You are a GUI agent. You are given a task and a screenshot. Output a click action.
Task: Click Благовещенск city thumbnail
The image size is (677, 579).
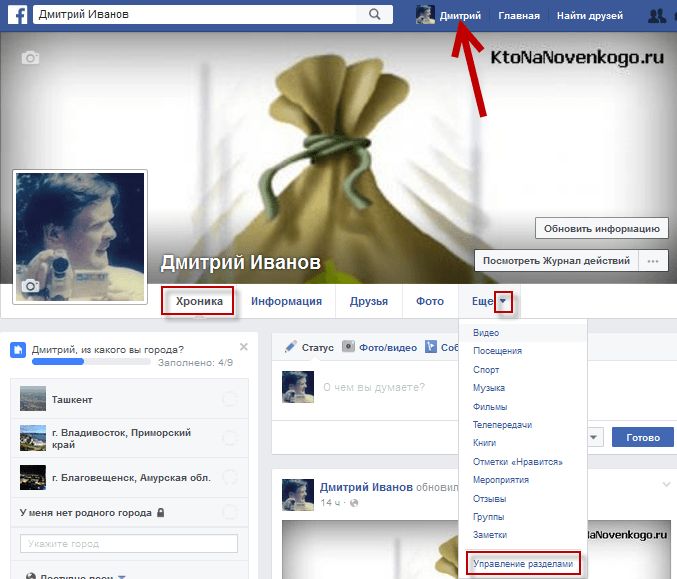pyautogui.click(x=33, y=477)
